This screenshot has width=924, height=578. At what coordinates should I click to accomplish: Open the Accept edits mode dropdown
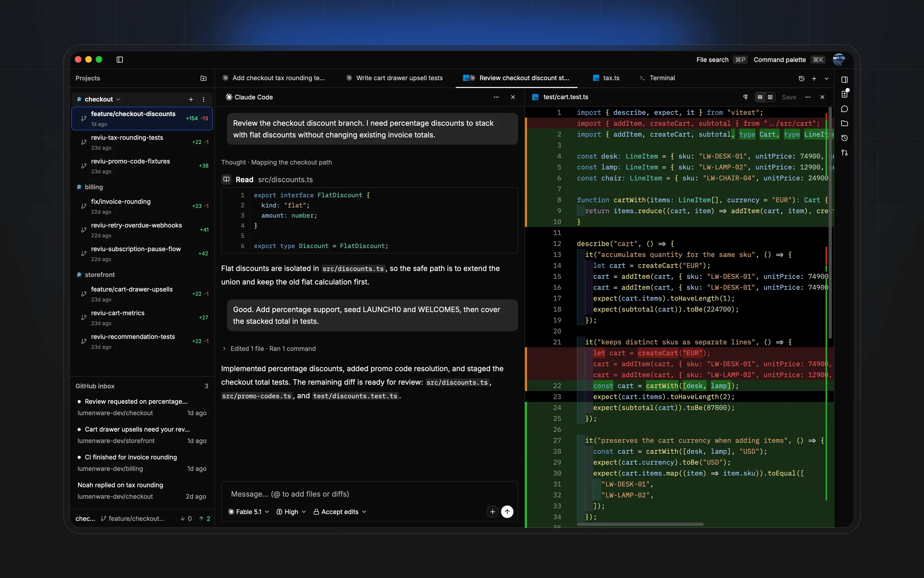pos(340,512)
